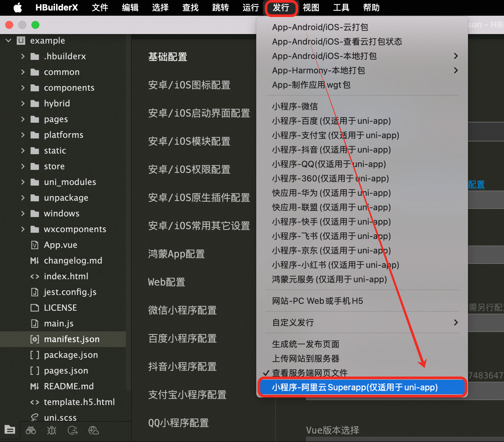Select 小程序-阿里云 Superapp menu entry

[x=362, y=387]
